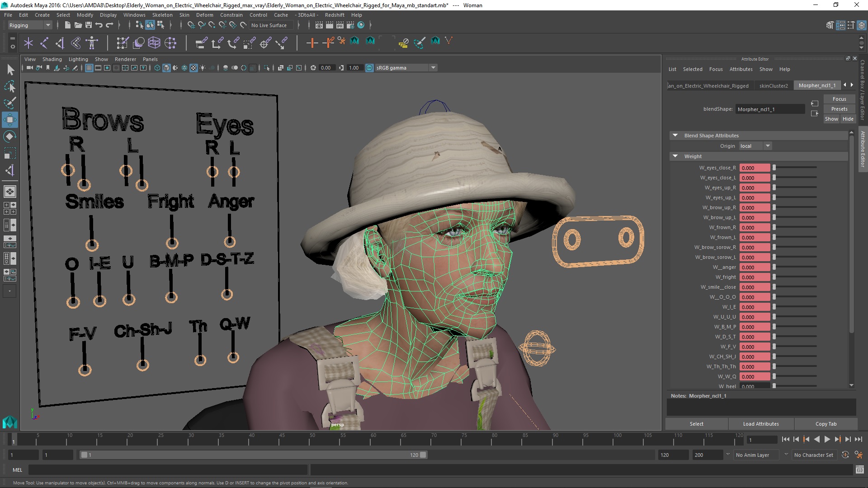Screen dimensions: 868x488
Task: Click the Create IK Handle shelf icon
Action: click(x=60, y=43)
